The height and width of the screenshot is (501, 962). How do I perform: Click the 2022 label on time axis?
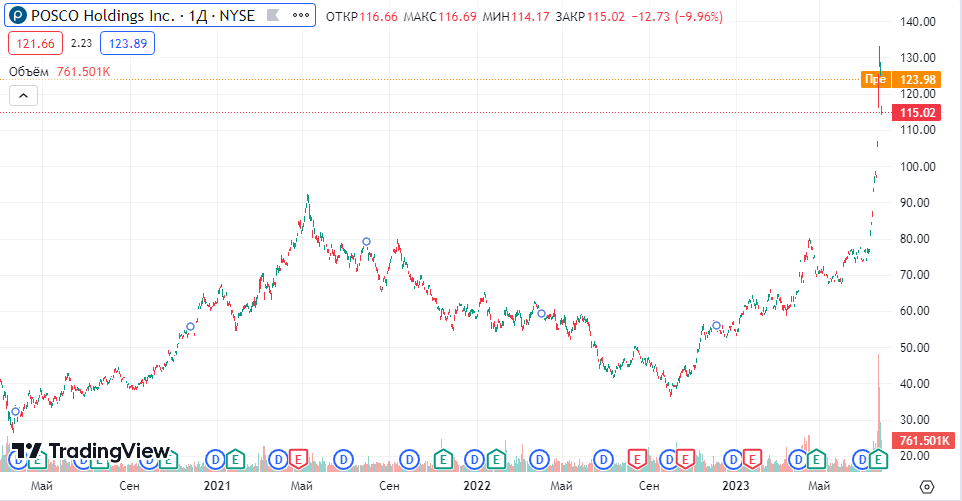[477, 486]
